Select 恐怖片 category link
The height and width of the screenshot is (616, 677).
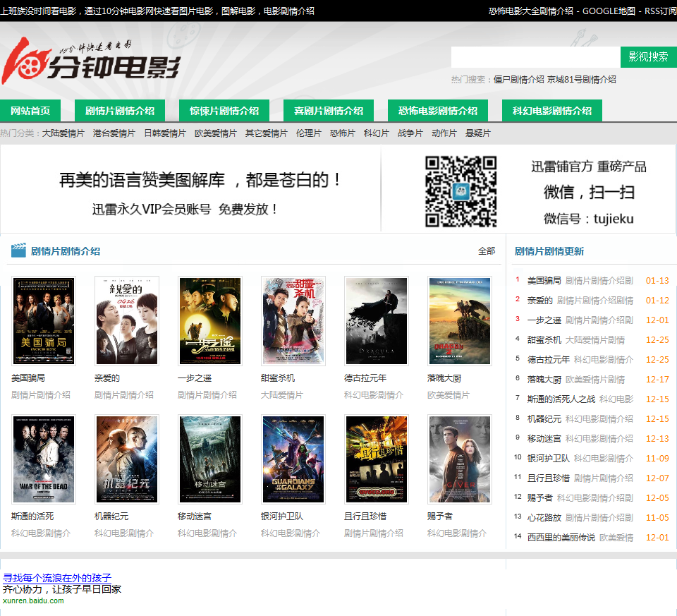tap(343, 133)
